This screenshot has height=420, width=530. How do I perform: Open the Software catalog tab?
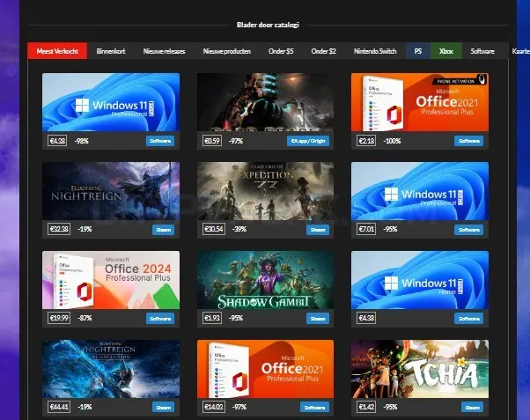coord(482,51)
